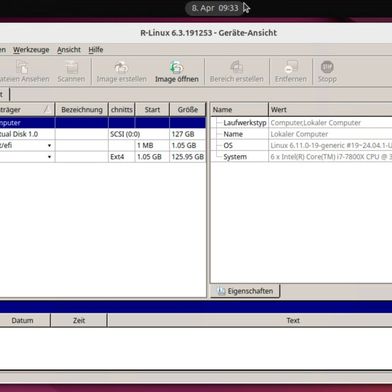Select the Virtual Disk 1.0 row
Viewport: 392px width, 392px height.
(103, 134)
